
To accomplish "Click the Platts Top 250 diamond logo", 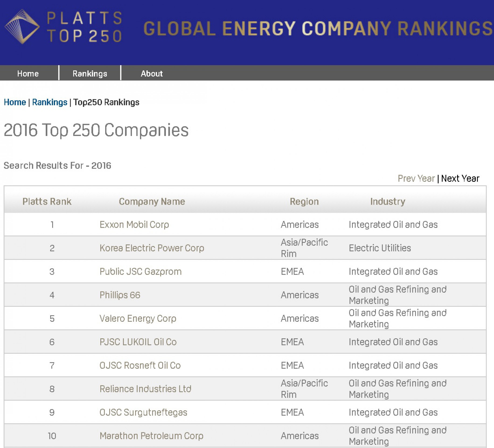I will 22,26.
